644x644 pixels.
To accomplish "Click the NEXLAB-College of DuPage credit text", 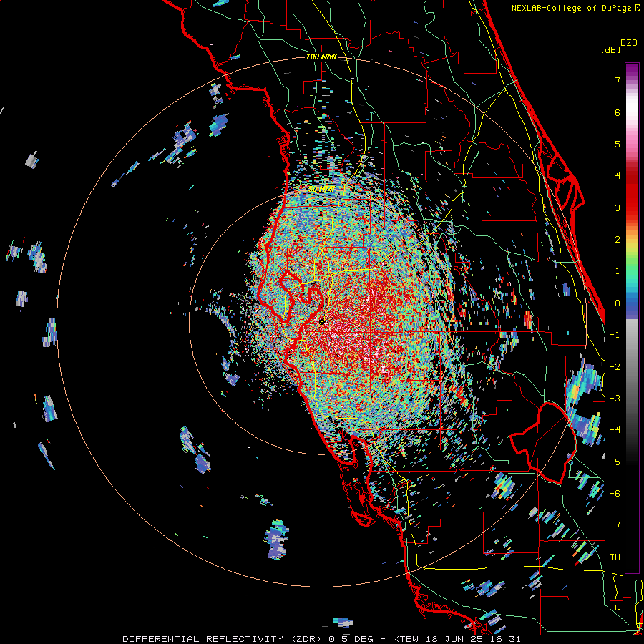I will pos(573,8).
